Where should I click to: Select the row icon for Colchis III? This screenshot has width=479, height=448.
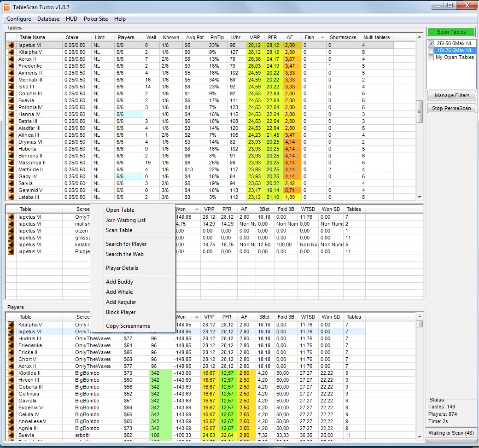[x=12, y=93]
